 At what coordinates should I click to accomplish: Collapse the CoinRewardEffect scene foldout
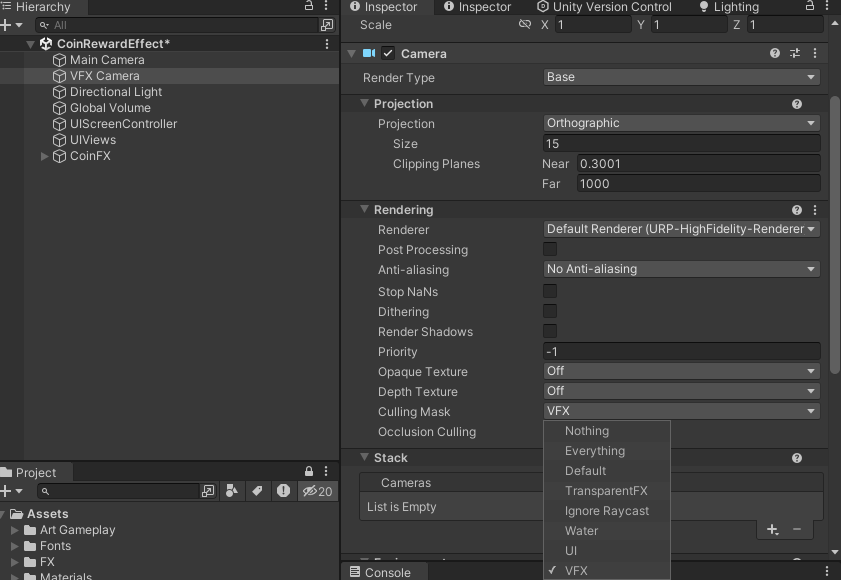(x=31, y=44)
